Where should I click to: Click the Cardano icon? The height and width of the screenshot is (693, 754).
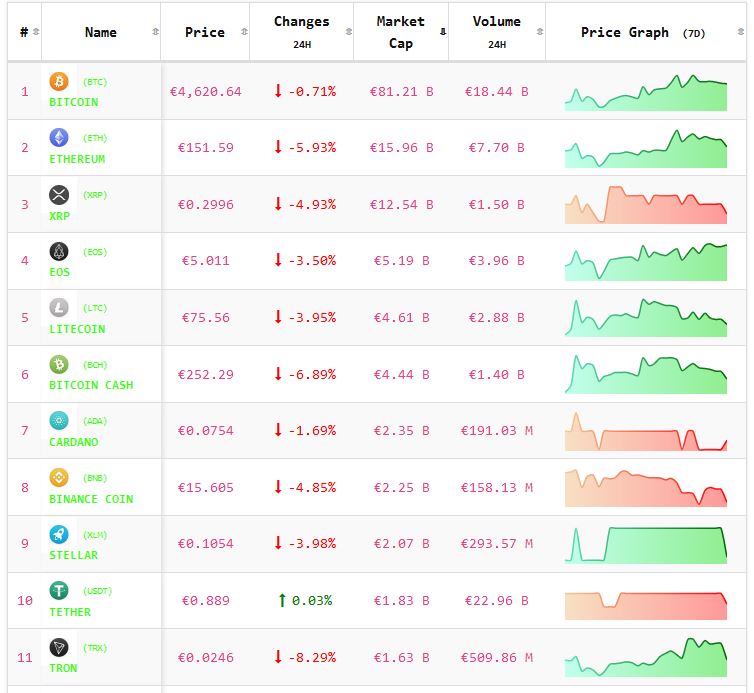[59, 420]
